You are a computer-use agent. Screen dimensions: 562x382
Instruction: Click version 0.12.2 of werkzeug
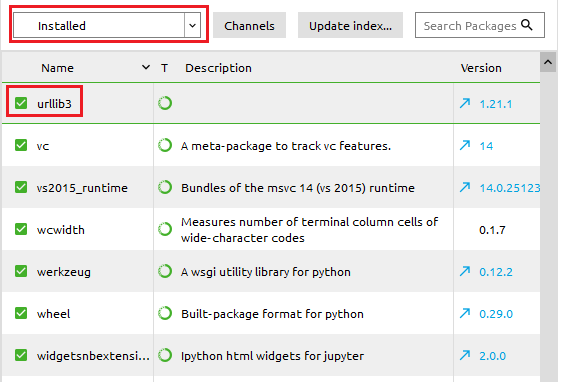click(496, 272)
